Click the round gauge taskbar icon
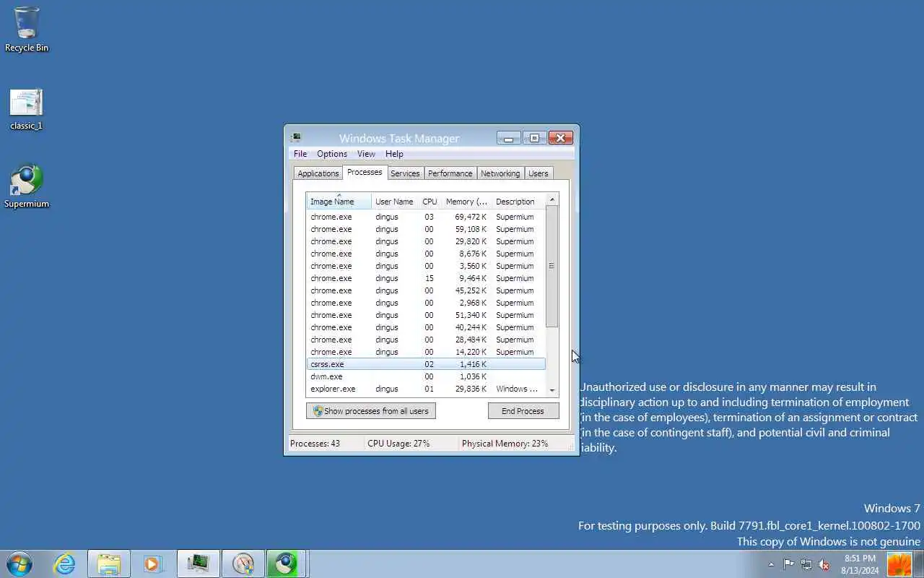The width and height of the screenshot is (924, 578). (243, 564)
